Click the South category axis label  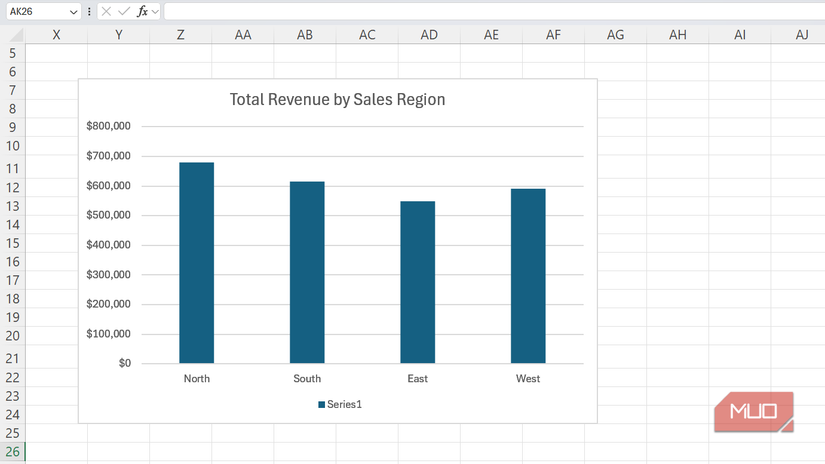point(307,379)
